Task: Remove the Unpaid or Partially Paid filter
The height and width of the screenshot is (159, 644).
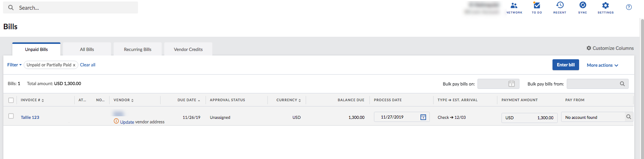Action: coord(74,65)
